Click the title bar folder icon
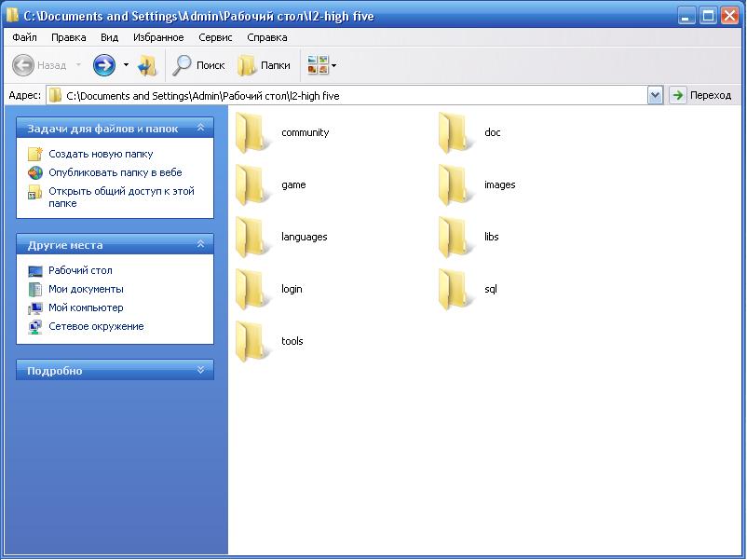747x560 pixels. pyautogui.click(x=12, y=15)
